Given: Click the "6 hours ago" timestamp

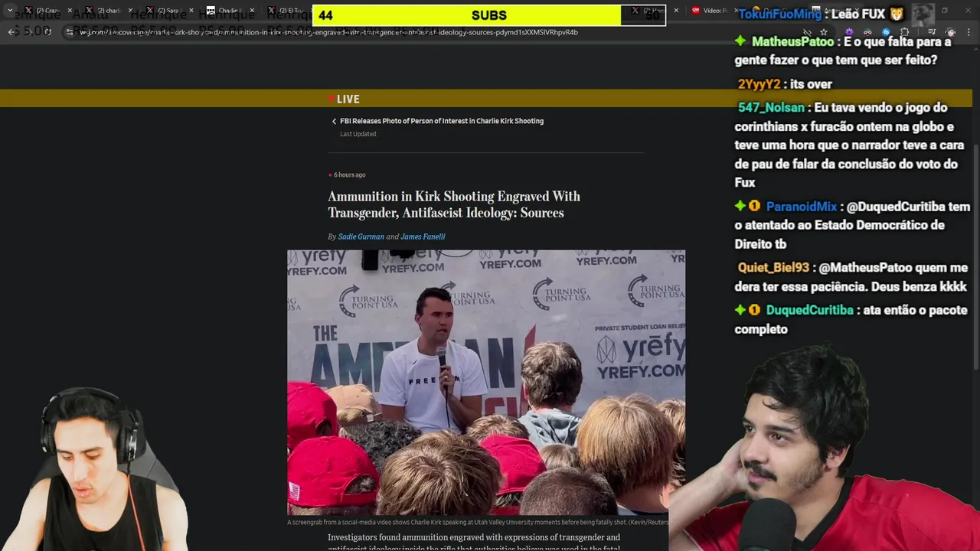Looking at the screenshot, I should (349, 174).
